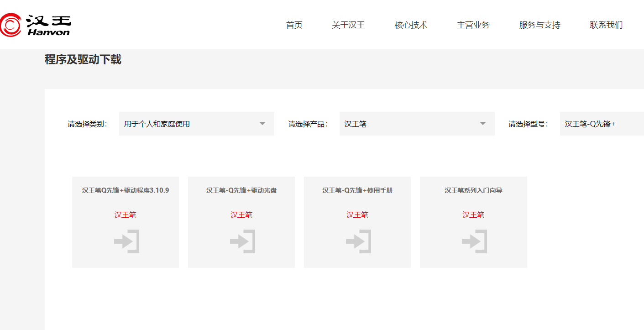The width and height of the screenshot is (644, 330).
Task: Open the 核心技术 menu
Action: [x=411, y=25]
